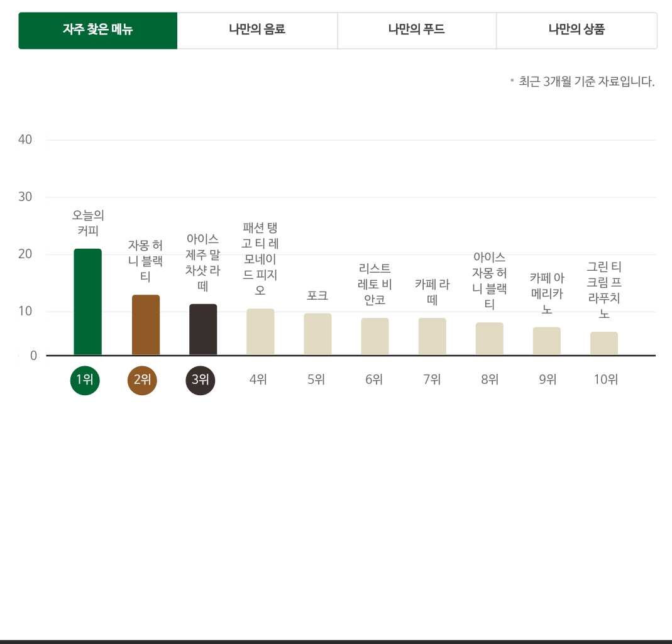Click the dark 아이스 제주 말차샷 라떼 bar
This screenshot has width=672, height=644.
pos(203,330)
